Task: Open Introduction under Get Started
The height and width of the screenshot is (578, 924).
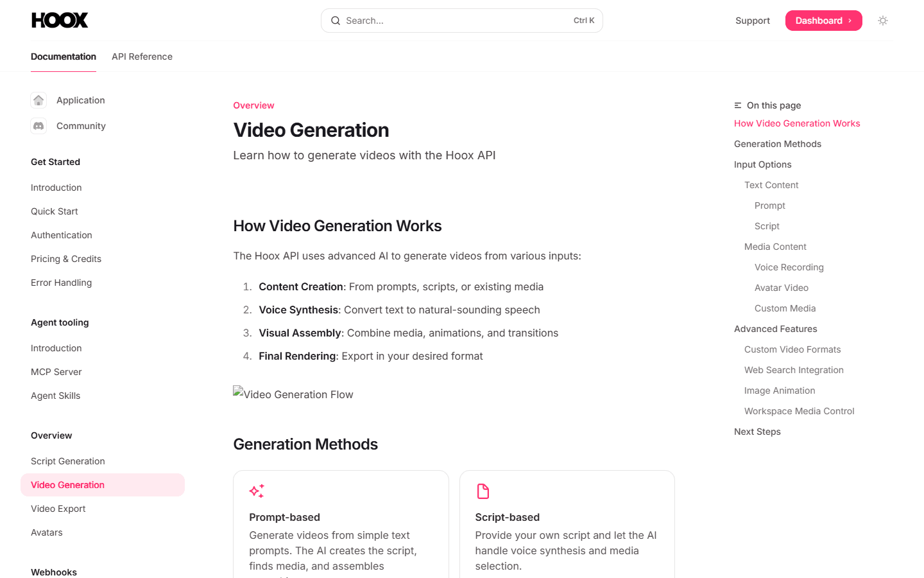Action: tap(56, 188)
